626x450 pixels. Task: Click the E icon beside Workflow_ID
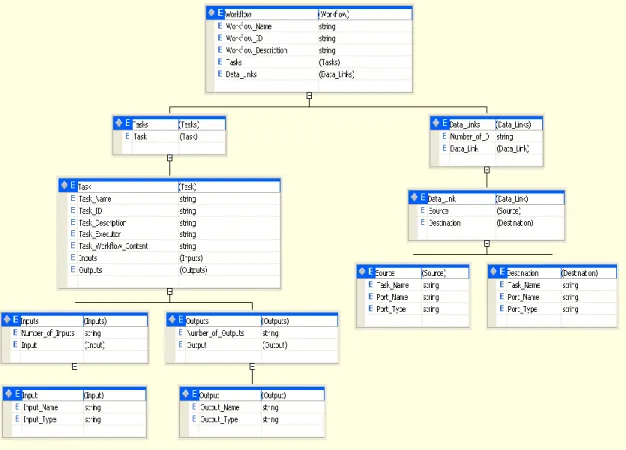click(x=220, y=38)
